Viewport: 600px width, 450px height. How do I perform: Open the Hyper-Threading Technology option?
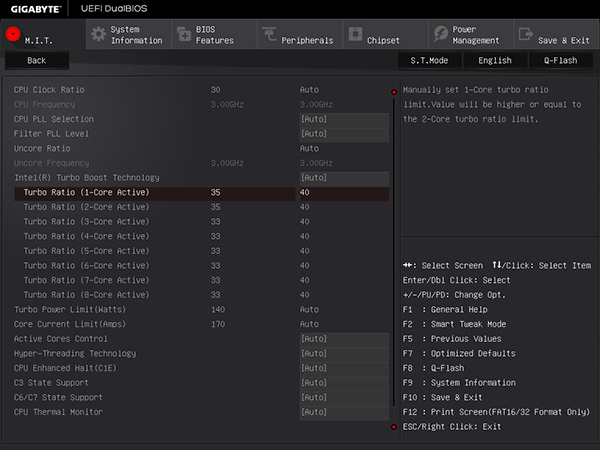click(343, 353)
